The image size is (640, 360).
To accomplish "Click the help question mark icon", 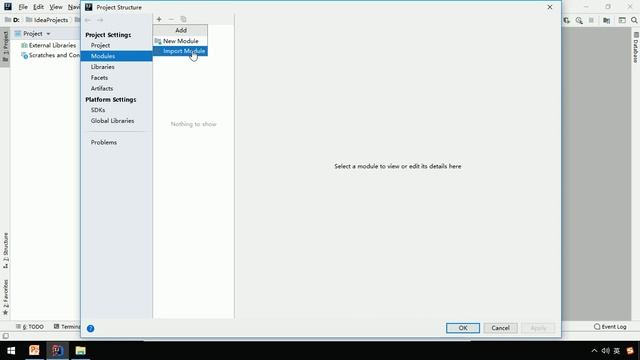I will 91,329.
